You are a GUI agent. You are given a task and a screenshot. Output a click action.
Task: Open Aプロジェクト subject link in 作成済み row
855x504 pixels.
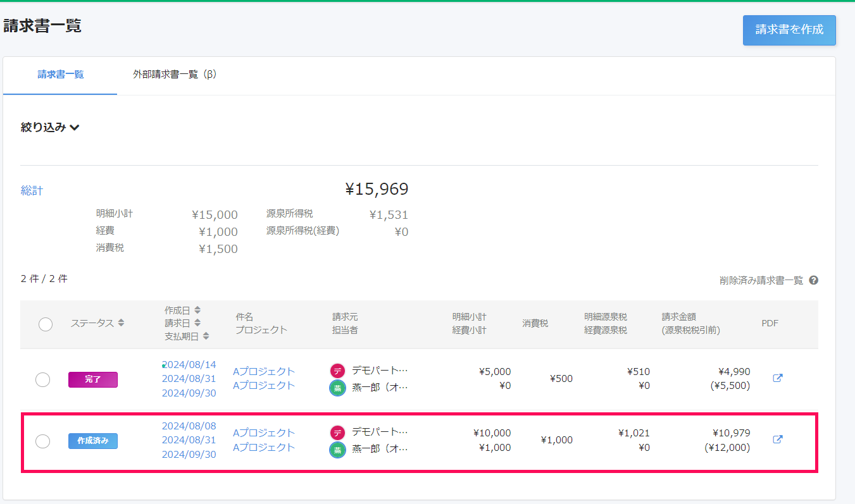pyautogui.click(x=264, y=433)
